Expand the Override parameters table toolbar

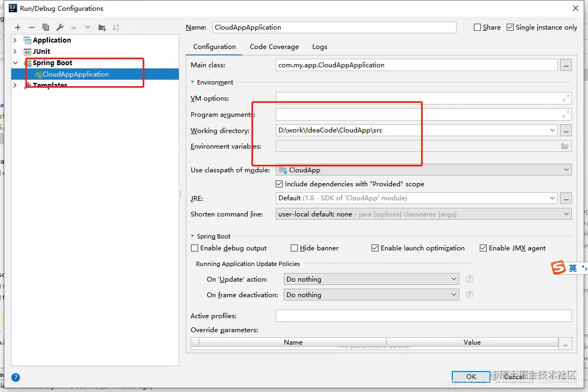click(x=565, y=345)
